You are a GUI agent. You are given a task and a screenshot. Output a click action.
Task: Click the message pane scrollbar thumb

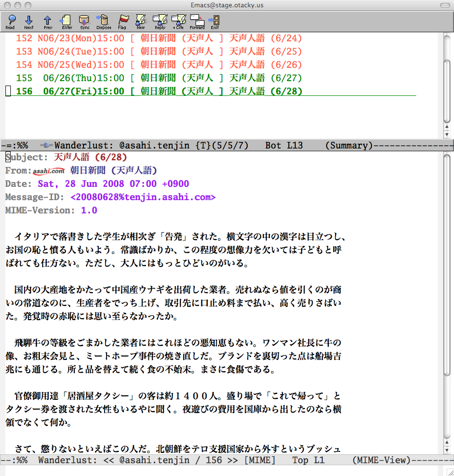447,266
